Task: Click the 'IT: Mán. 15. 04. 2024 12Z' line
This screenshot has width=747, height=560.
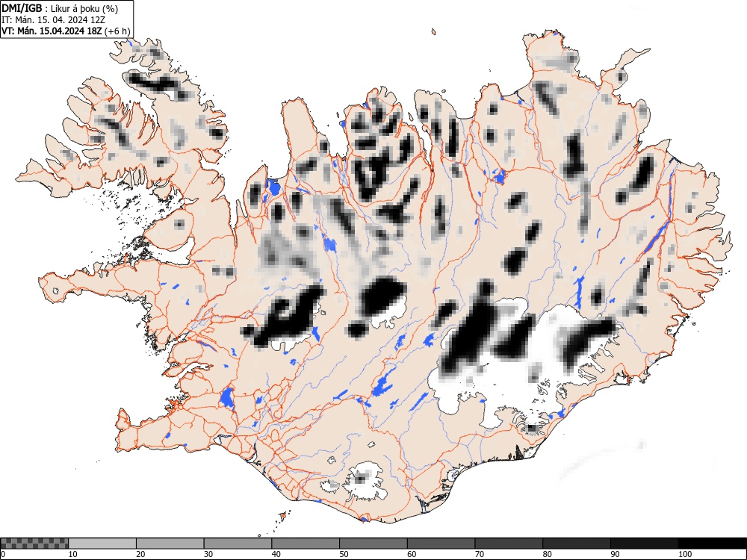Action: coord(53,20)
